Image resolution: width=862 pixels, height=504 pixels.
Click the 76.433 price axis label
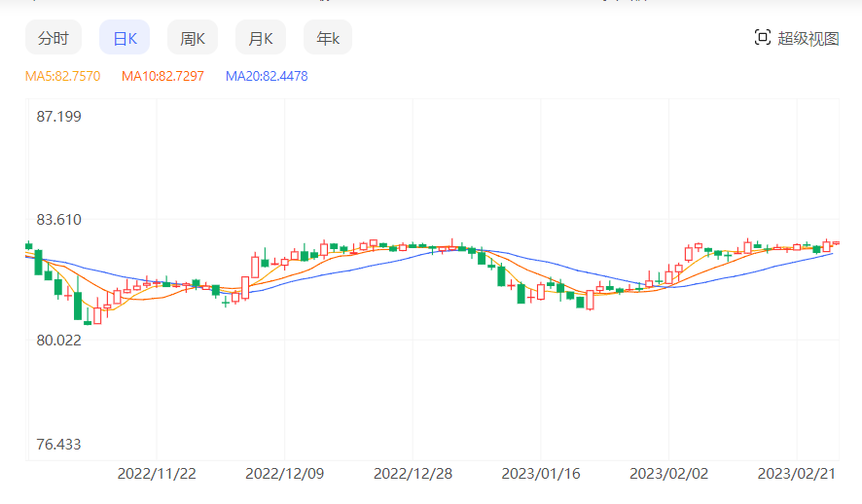pyautogui.click(x=58, y=444)
